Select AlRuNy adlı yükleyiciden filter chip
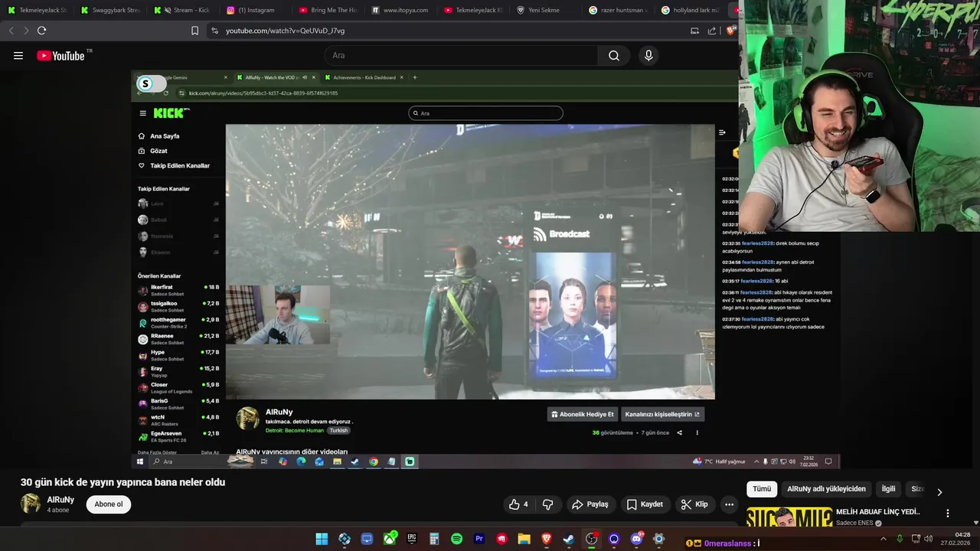The height and width of the screenshot is (551, 980). [x=826, y=489]
